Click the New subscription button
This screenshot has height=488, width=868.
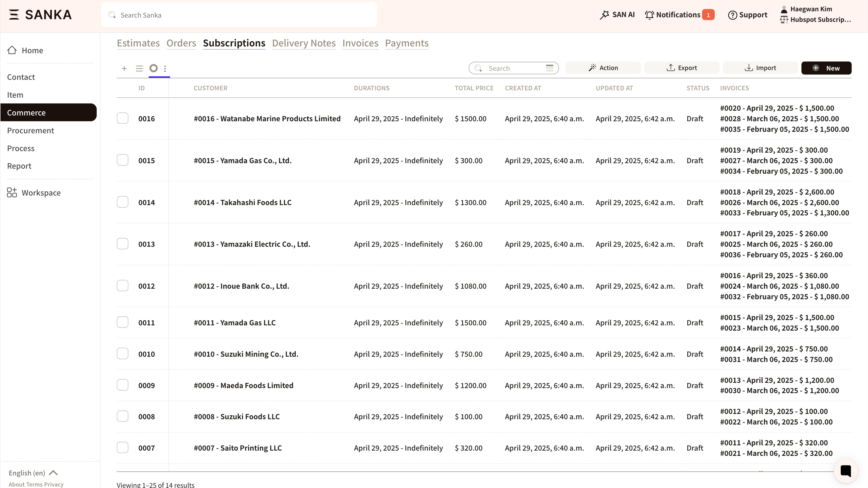(x=826, y=68)
